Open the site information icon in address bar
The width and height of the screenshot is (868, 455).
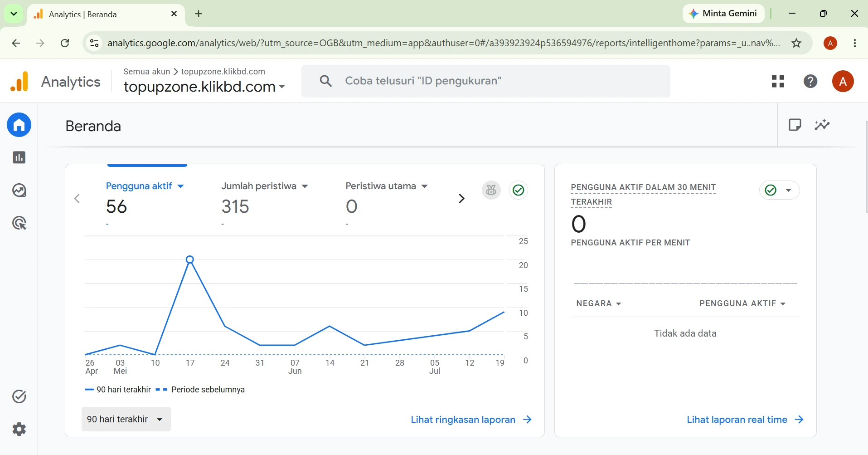[94, 43]
